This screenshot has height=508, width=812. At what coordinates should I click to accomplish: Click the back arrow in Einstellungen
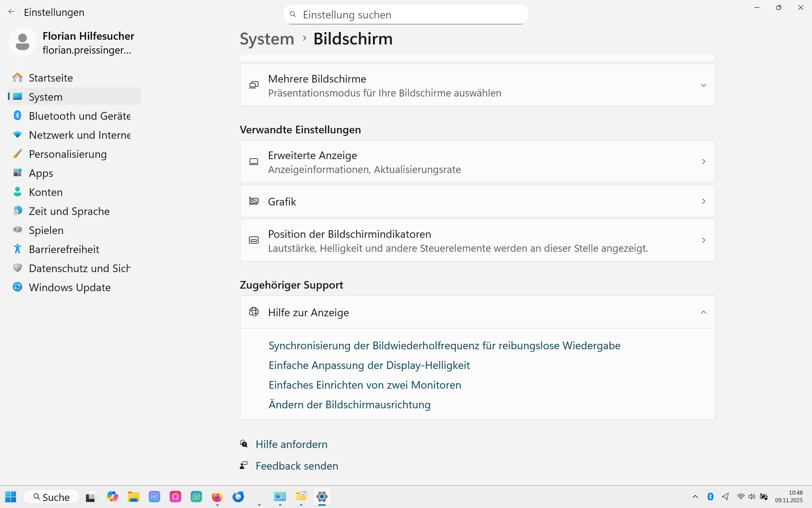point(11,12)
